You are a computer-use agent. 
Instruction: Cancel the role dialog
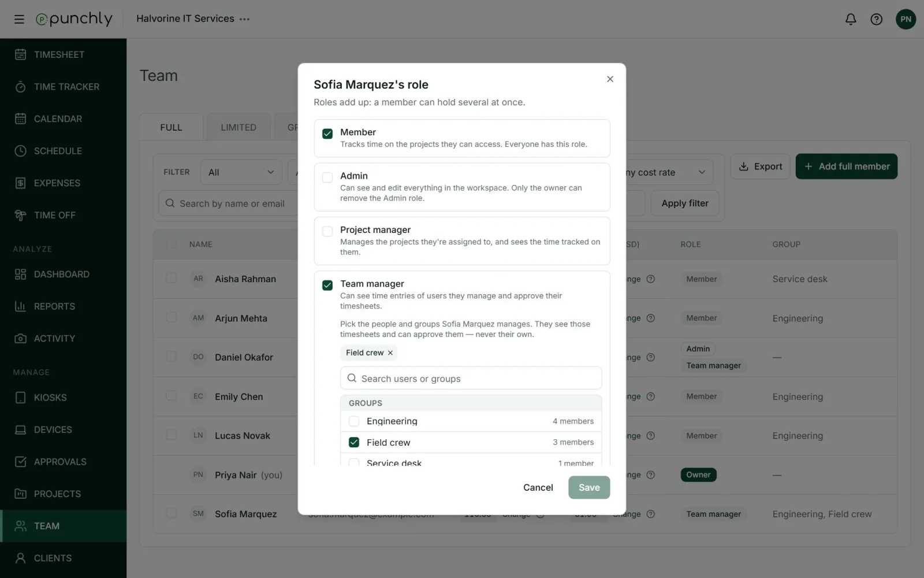click(538, 487)
